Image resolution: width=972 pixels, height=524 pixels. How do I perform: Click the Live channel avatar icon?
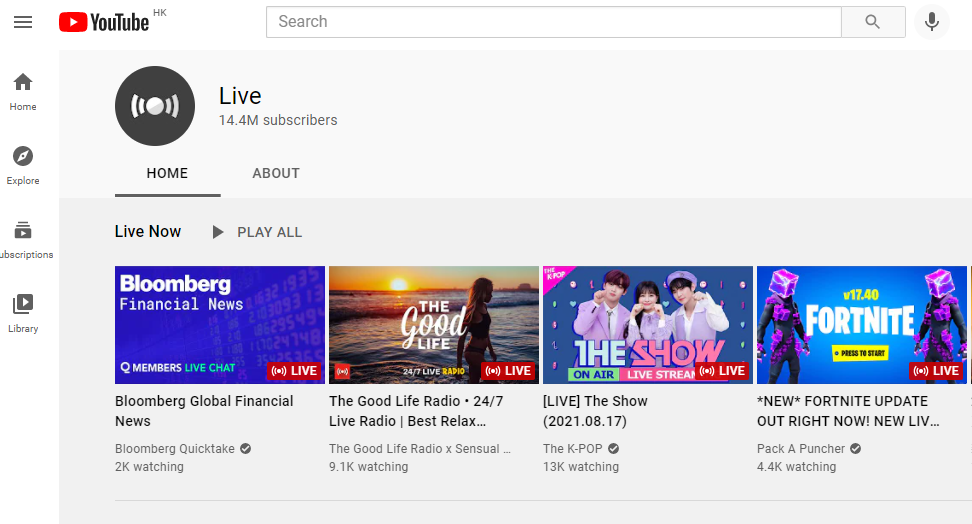(155, 106)
